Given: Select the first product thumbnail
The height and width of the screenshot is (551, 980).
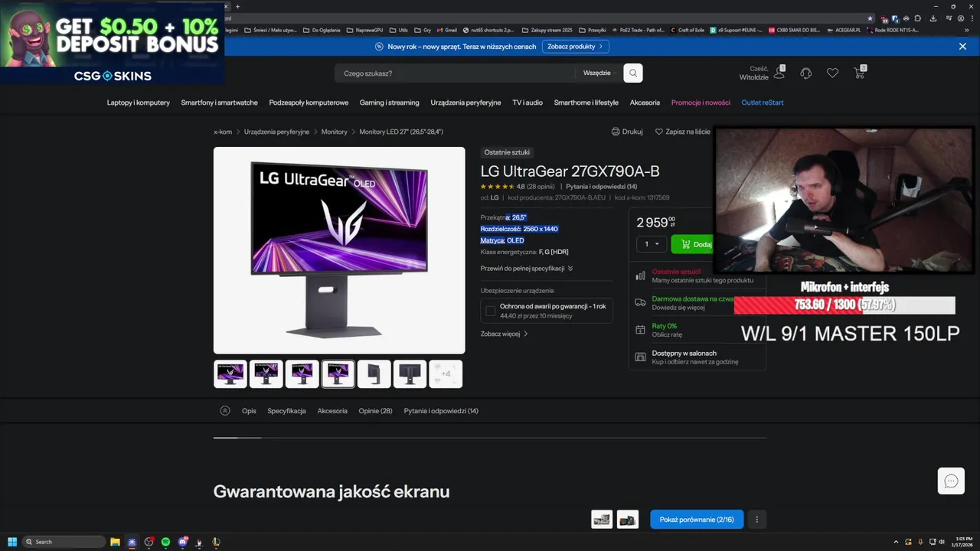Looking at the screenshot, I should pos(230,373).
